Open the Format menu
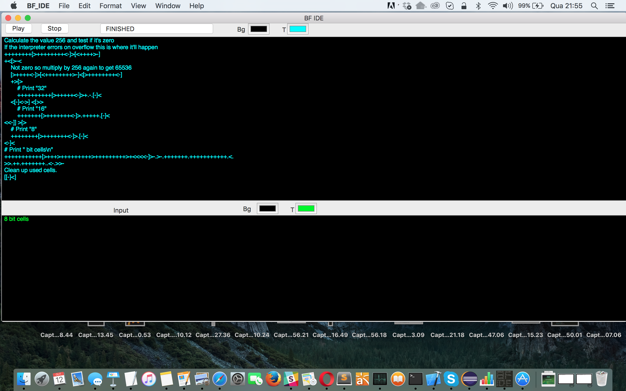The width and height of the screenshot is (626, 391). coord(111,6)
